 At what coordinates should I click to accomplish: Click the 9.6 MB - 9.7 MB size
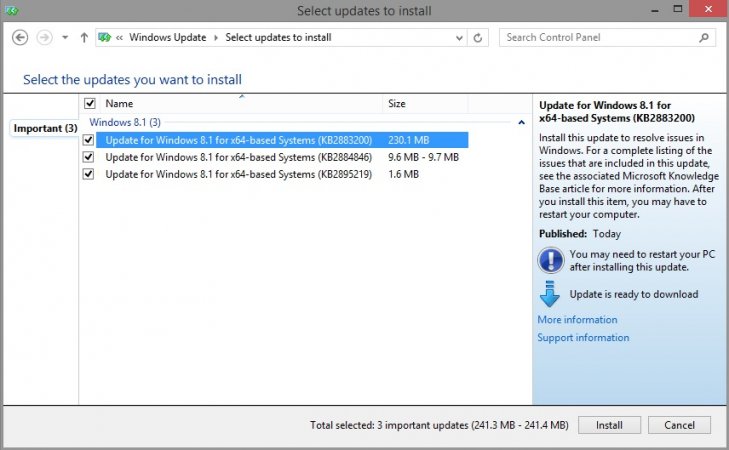coord(423,157)
